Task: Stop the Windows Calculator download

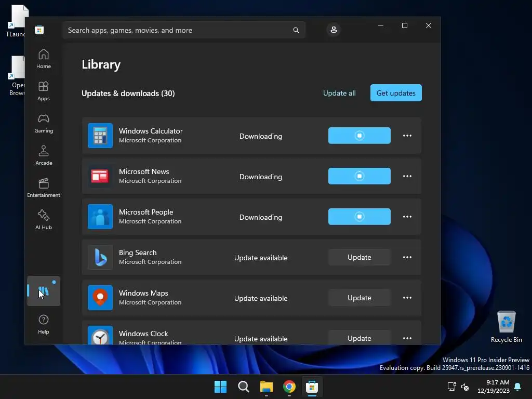Action: pos(360,136)
